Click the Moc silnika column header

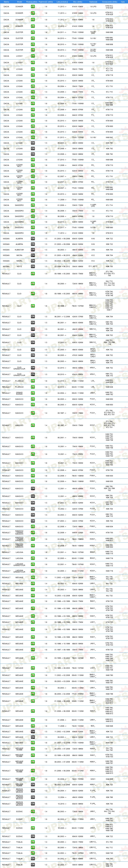[x=77, y=2]
